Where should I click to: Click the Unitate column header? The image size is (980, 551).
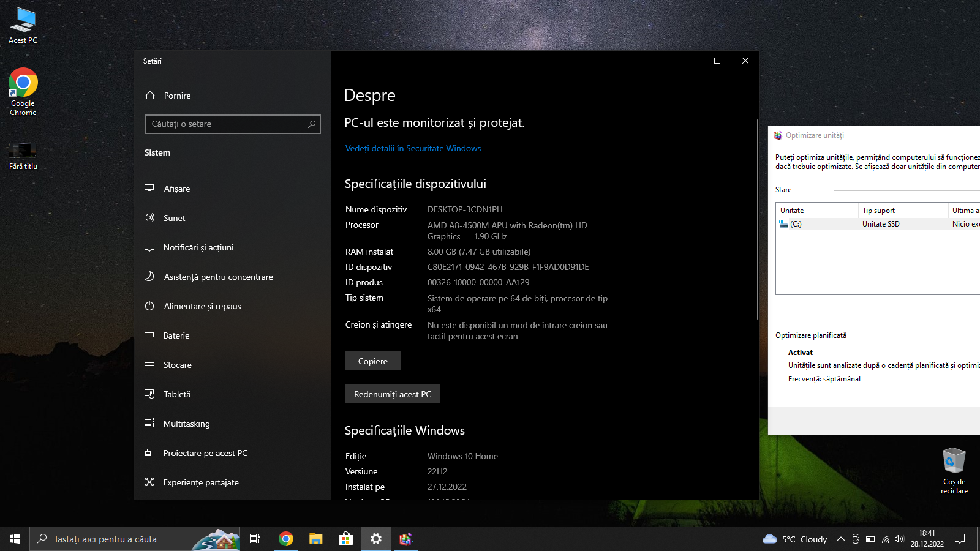(817, 211)
